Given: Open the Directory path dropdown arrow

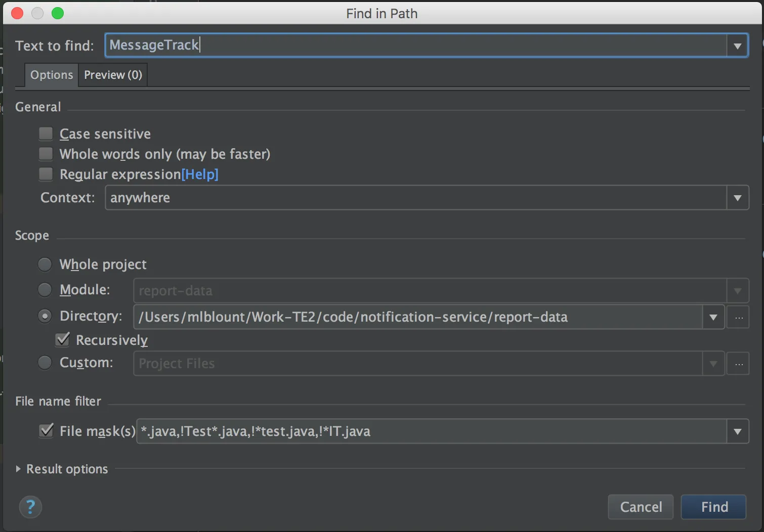Looking at the screenshot, I should (x=713, y=317).
